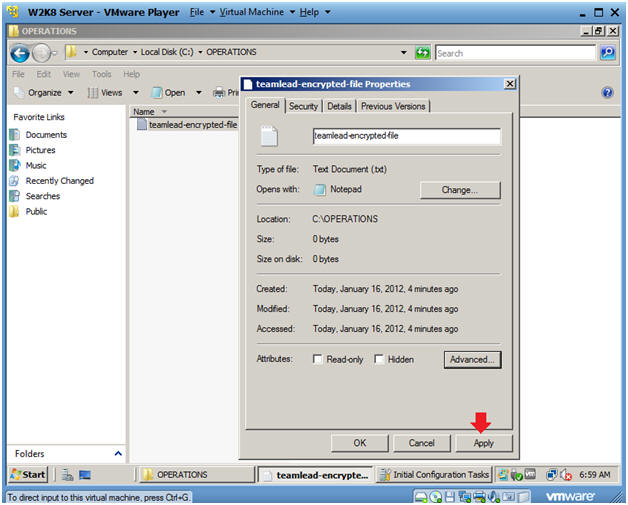
Task: Click the Forward navigation arrow in Explorer
Action: [x=41, y=53]
